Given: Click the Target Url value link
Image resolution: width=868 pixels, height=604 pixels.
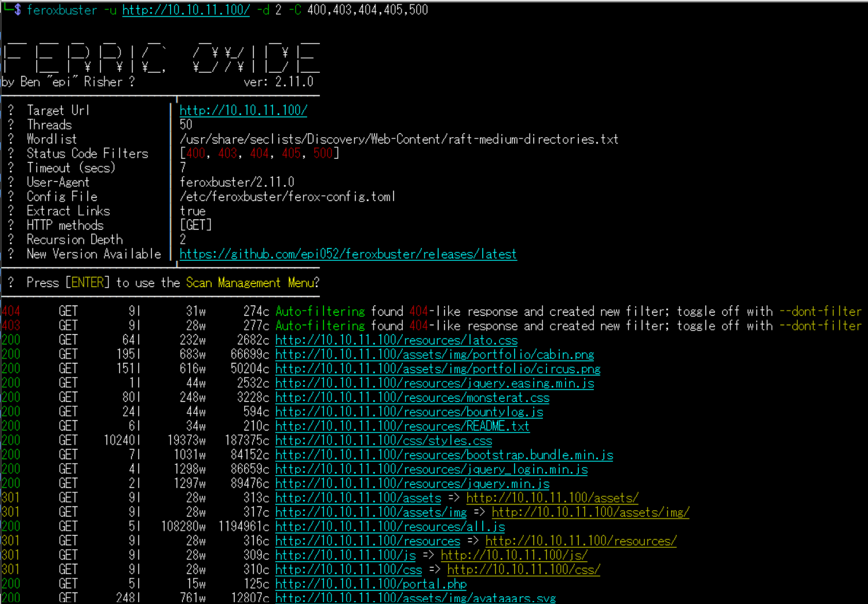Looking at the screenshot, I should (243, 110).
